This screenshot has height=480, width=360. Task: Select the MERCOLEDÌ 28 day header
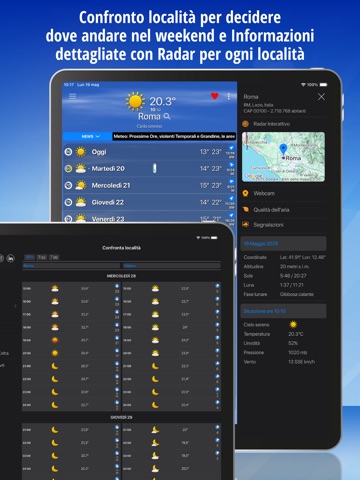point(121,276)
